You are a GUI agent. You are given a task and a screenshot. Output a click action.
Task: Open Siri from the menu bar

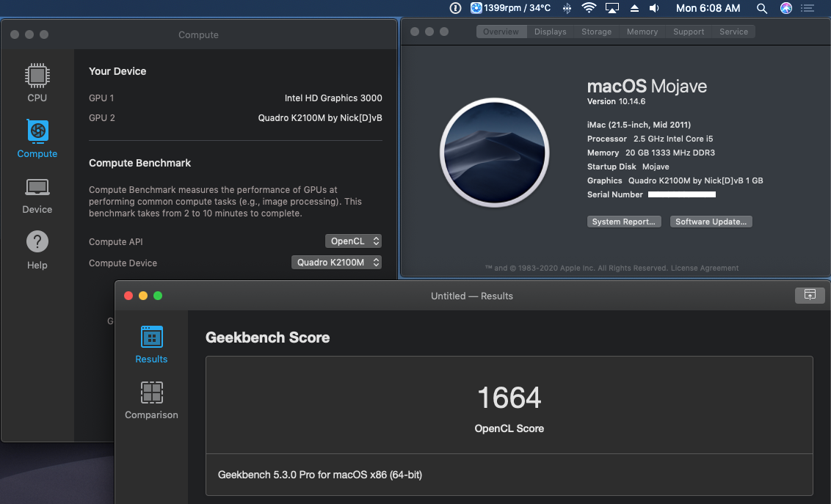(786, 8)
